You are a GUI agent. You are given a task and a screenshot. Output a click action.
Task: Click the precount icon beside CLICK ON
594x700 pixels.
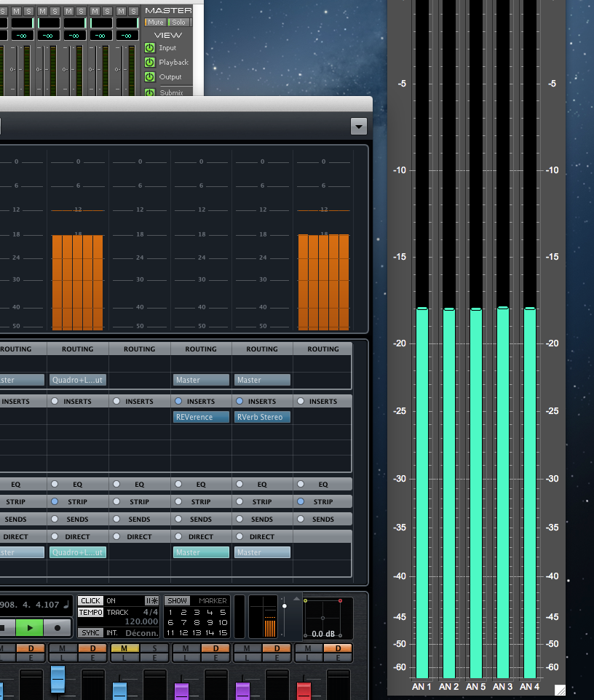(x=151, y=601)
